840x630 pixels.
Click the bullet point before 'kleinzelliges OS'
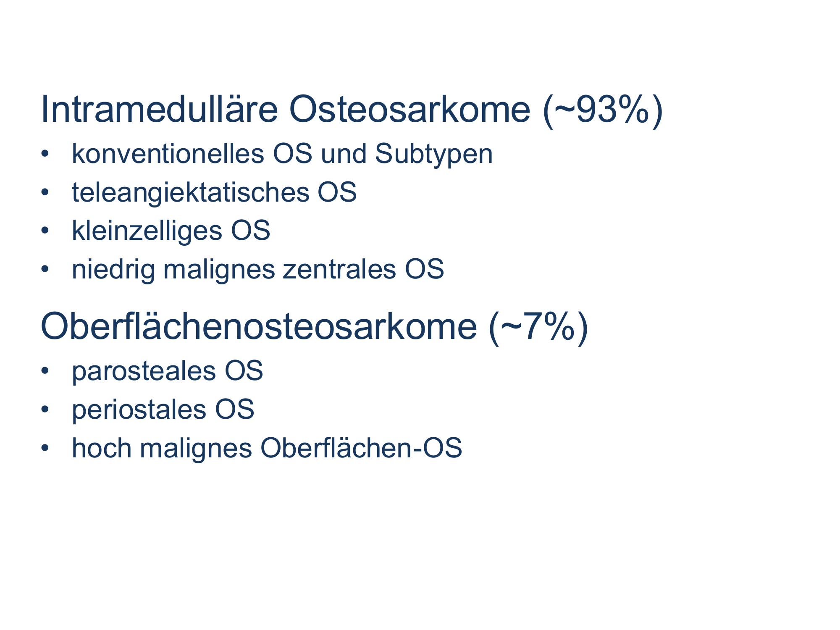pyautogui.click(x=45, y=231)
